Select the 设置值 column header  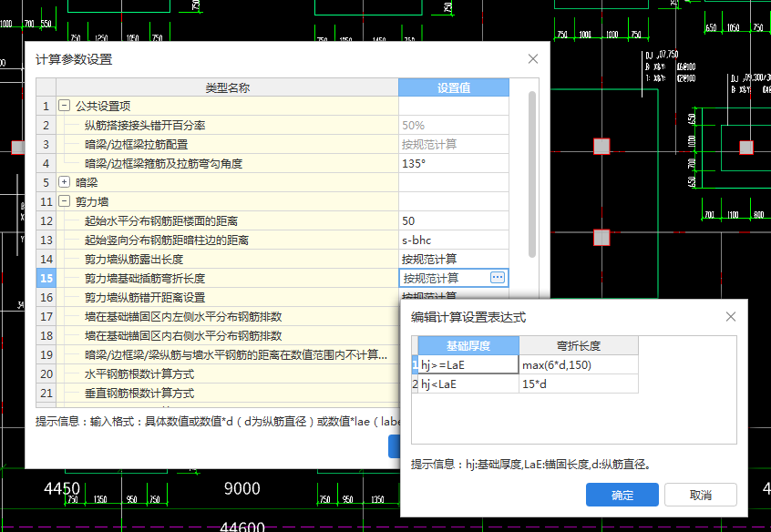[x=453, y=87]
